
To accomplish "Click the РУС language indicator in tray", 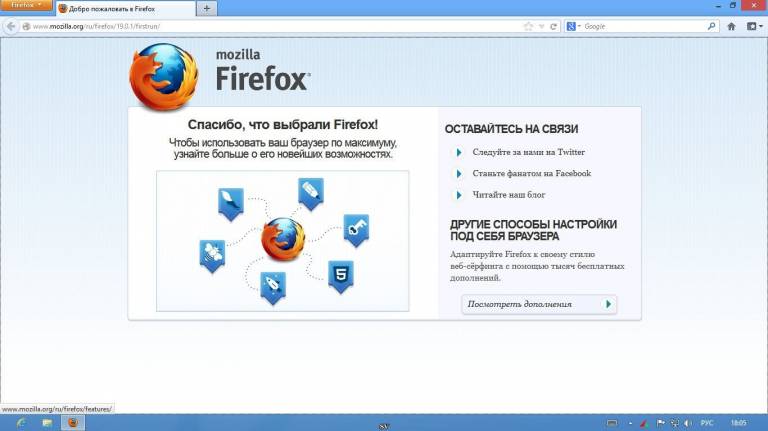I will click(706, 423).
